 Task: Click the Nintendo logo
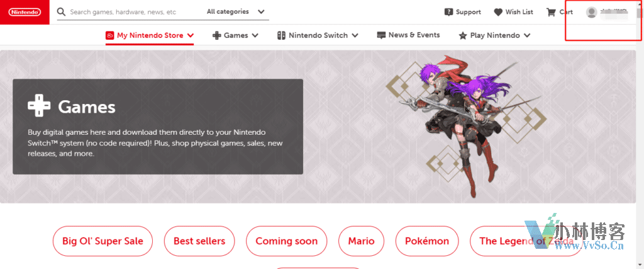point(25,13)
